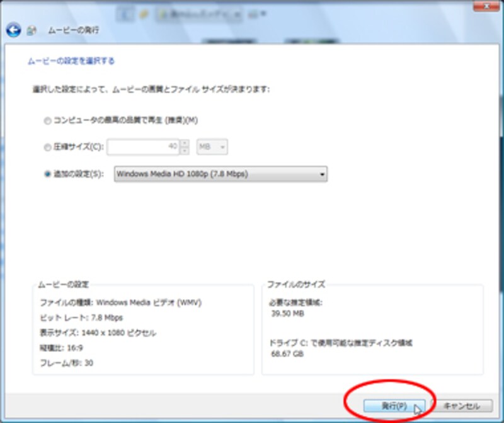
Task: Choose the 圧縮サイズ(C) radio option
Action: (x=48, y=147)
